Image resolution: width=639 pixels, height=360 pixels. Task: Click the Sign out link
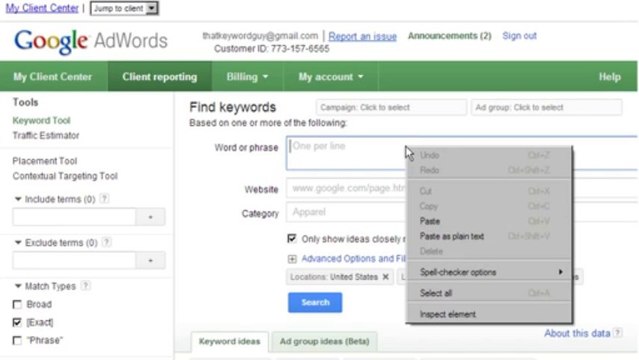519,36
